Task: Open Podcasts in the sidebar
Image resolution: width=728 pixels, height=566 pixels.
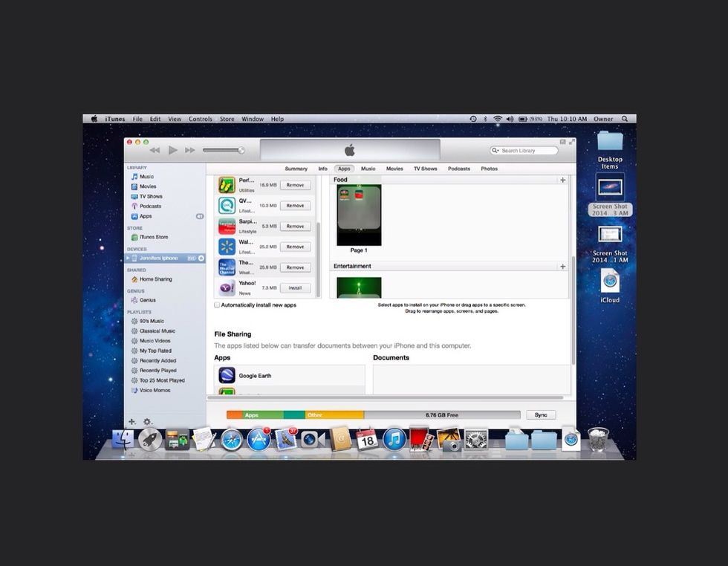Action: click(150, 206)
